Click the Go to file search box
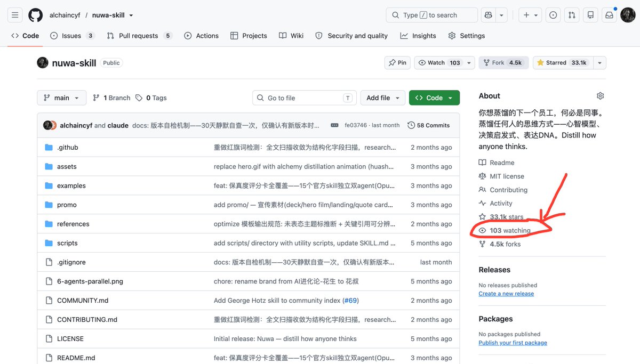The width and height of the screenshot is (640, 364). tap(305, 98)
